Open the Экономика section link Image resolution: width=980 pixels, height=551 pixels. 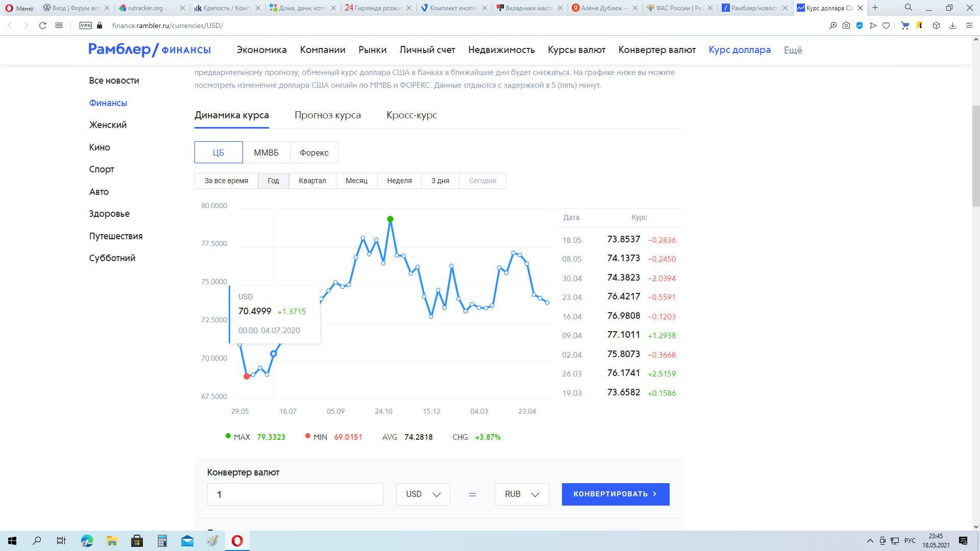pos(261,50)
